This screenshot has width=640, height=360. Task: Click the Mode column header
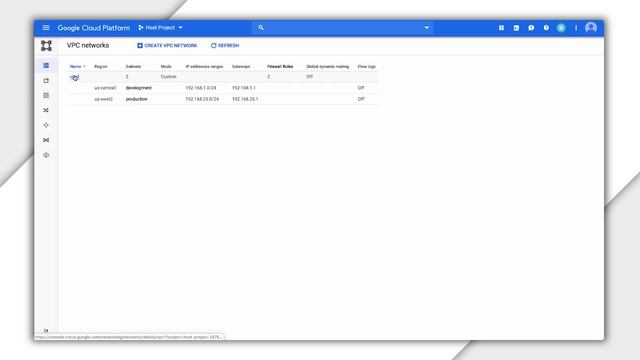click(x=166, y=67)
